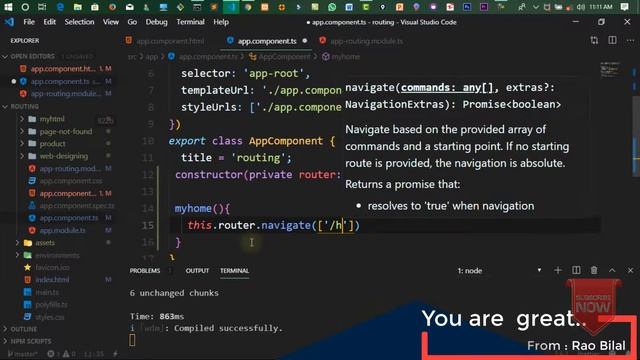Screen dimensions: 640x360
Task: Open the Edit menu
Action: (x=49, y=22)
